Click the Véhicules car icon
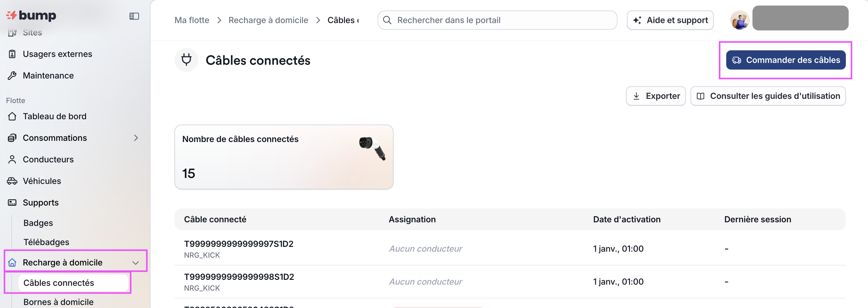Image resolution: width=868 pixels, height=308 pixels. (x=12, y=181)
